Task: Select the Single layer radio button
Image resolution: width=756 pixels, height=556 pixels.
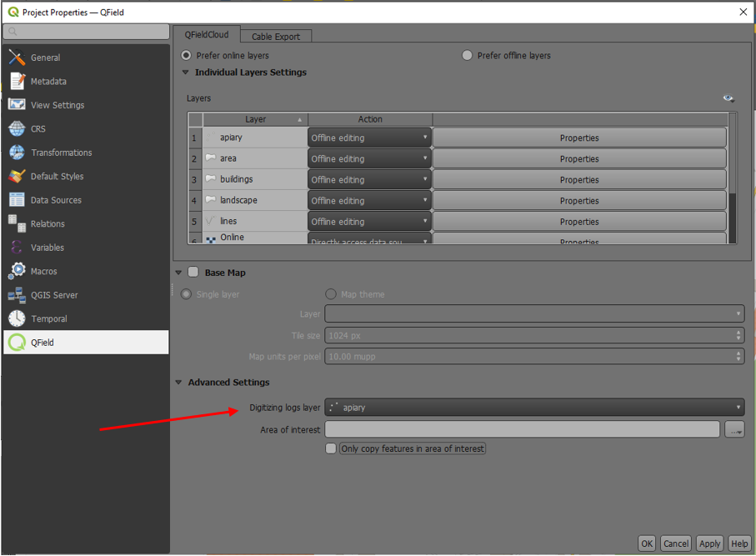Action: click(186, 293)
